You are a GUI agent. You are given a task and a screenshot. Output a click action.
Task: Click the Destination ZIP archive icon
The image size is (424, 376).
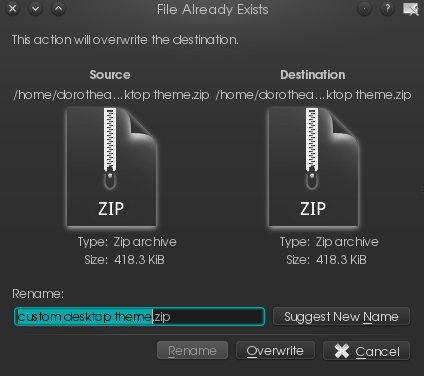point(313,167)
